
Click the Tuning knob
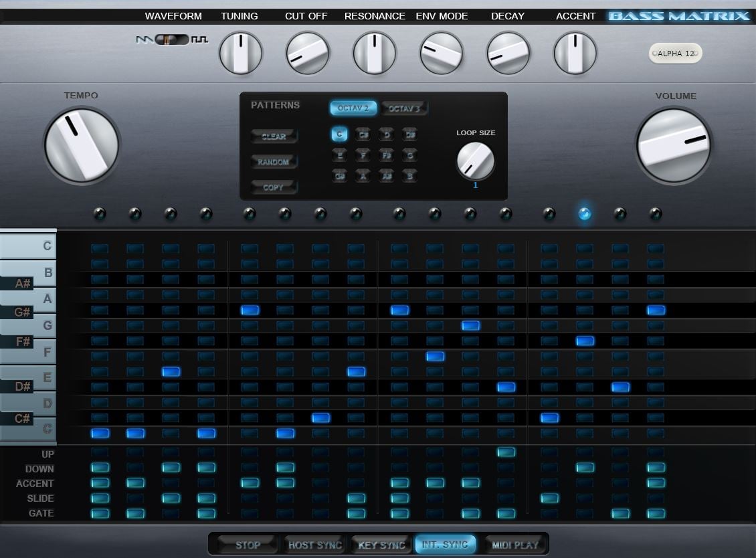240,54
